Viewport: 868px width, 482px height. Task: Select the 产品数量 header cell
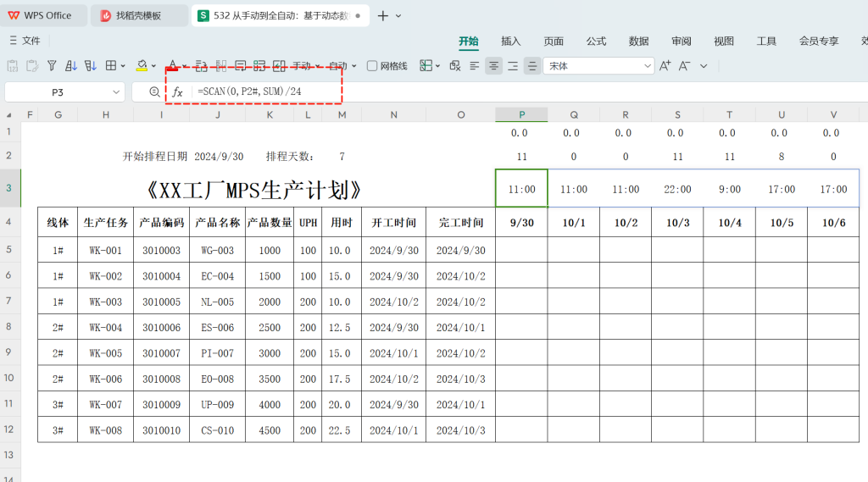tap(270, 223)
